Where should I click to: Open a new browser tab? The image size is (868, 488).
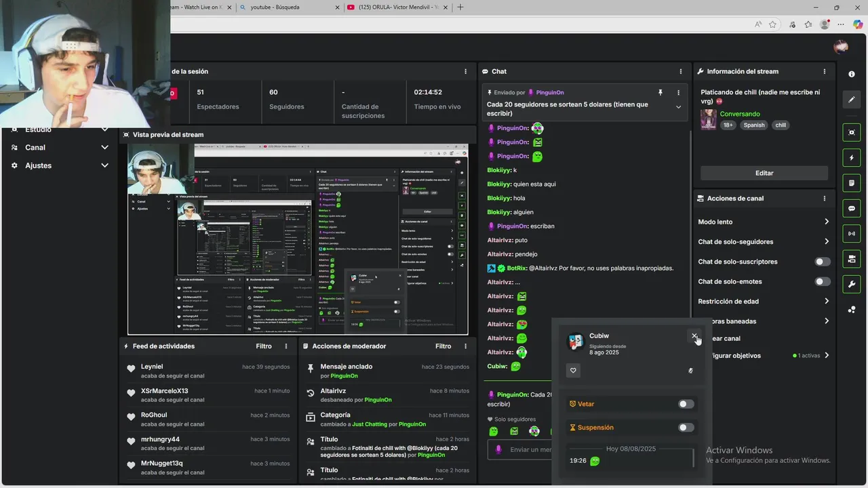click(x=460, y=7)
